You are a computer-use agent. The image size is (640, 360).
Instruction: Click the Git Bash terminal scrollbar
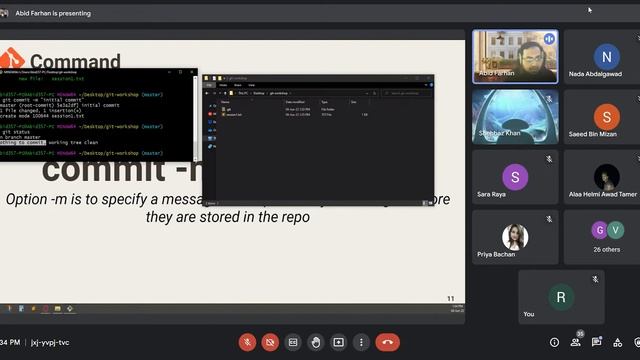[x=195, y=118]
